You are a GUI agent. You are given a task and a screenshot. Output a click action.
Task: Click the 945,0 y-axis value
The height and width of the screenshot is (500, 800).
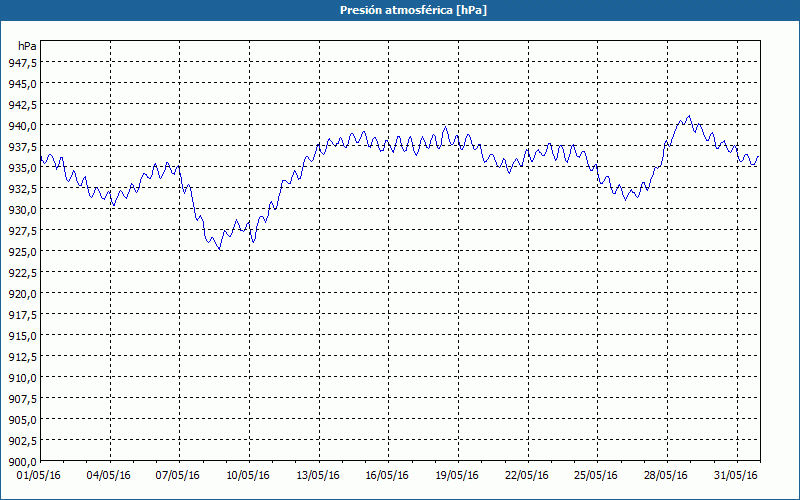tap(22, 83)
